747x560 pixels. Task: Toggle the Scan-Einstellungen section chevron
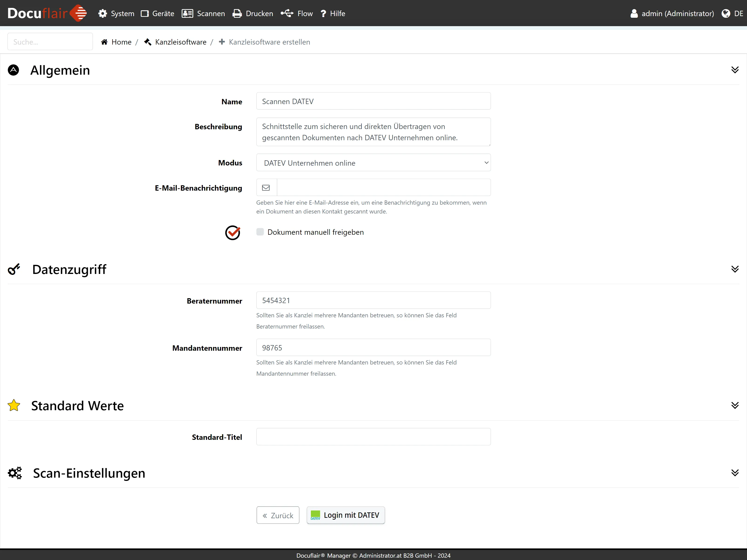[735, 473]
